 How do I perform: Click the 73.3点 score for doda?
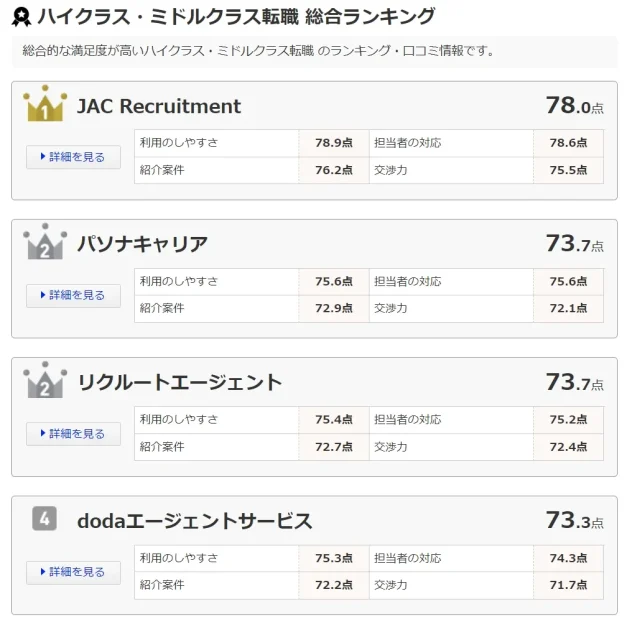(x=574, y=520)
